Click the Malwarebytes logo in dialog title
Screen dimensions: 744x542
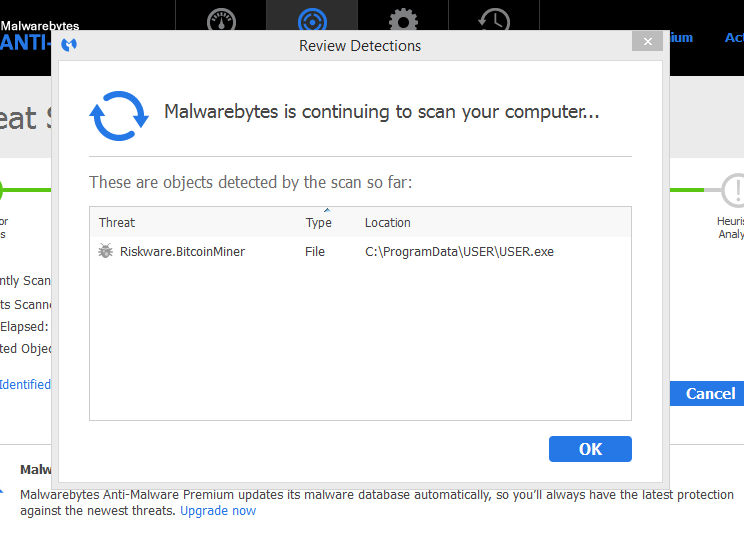pos(69,45)
